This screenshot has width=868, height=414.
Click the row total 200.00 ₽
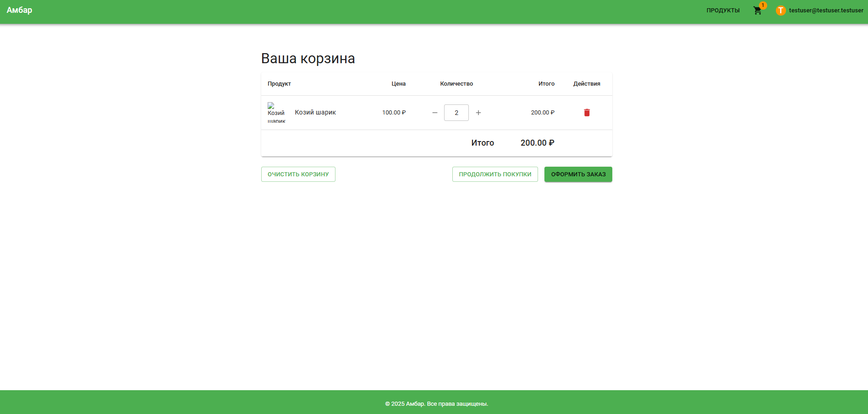click(x=543, y=113)
